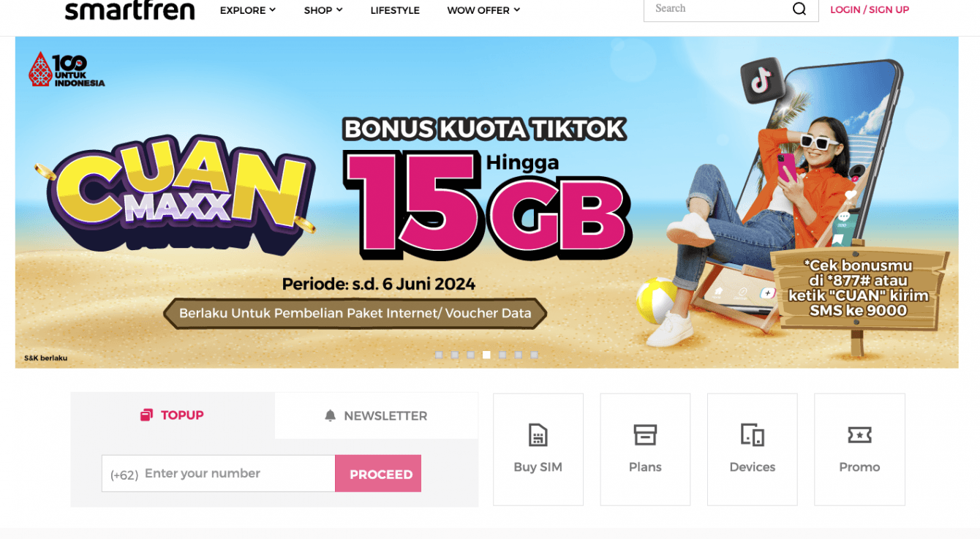Go to the first carousel slide dot
Viewport: 980px width, 539px height.
[x=439, y=355]
